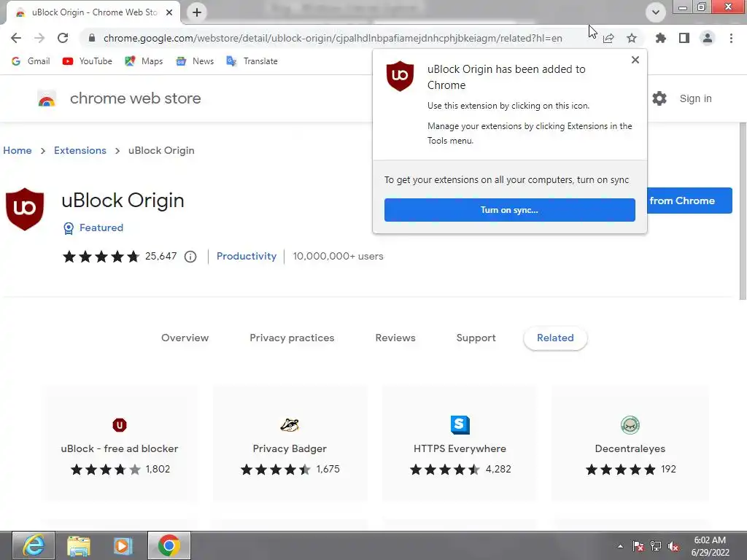Click the page vertical scrollbar thumb
Viewport: 747px width, 560px height.
click(x=743, y=211)
